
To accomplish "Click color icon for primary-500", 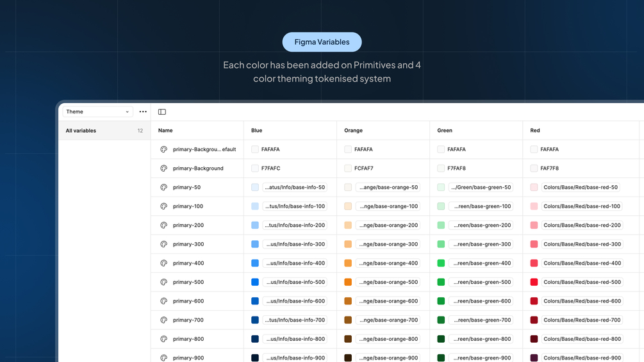I will tap(164, 282).
